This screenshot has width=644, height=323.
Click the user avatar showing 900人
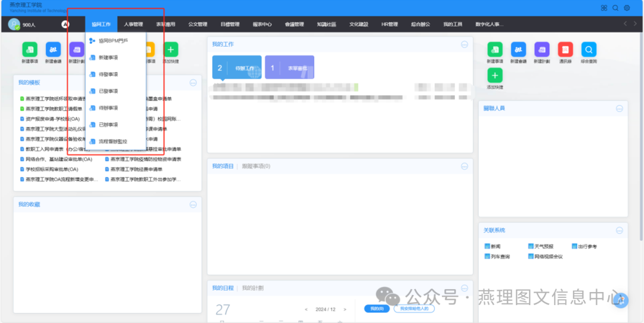(x=14, y=24)
